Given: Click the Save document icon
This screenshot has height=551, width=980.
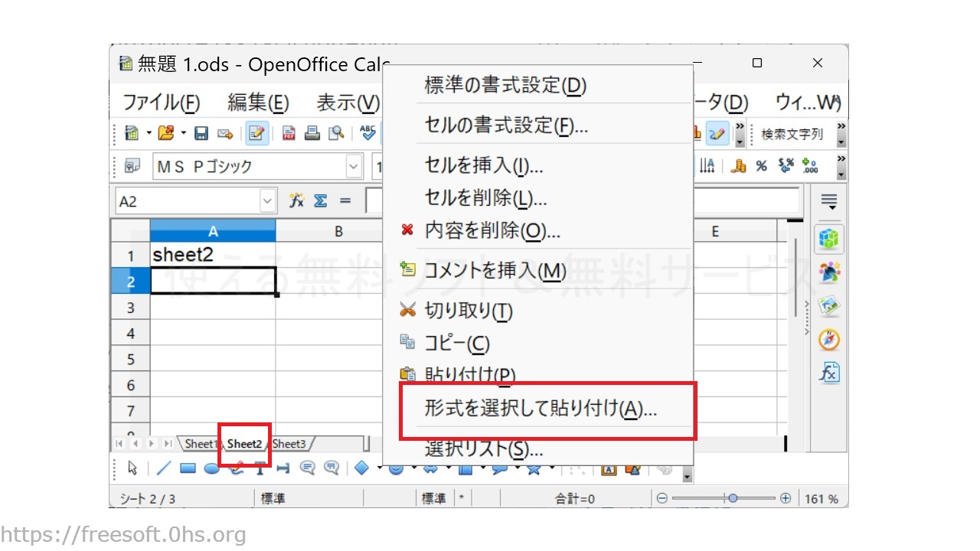Looking at the screenshot, I should click(x=201, y=134).
